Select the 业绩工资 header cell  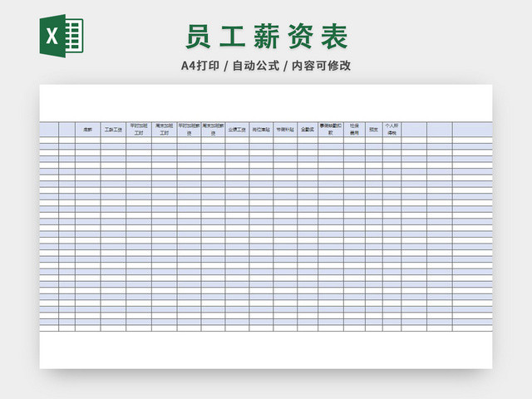[x=237, y=130]
